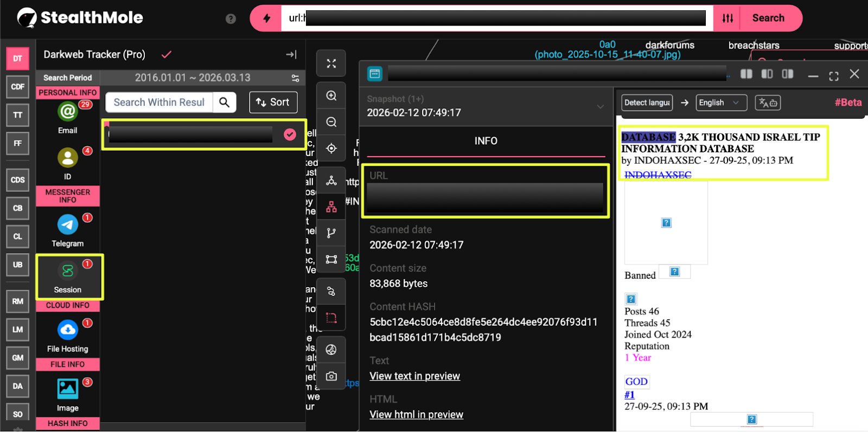
Task: Open the Detect language source dropdown
Action: (647, 102)
